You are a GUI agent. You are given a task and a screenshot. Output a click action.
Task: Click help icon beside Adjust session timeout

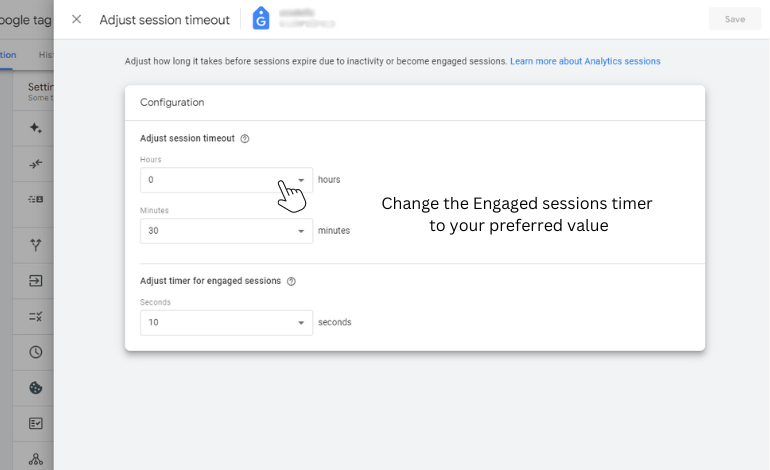pos(245,138)
